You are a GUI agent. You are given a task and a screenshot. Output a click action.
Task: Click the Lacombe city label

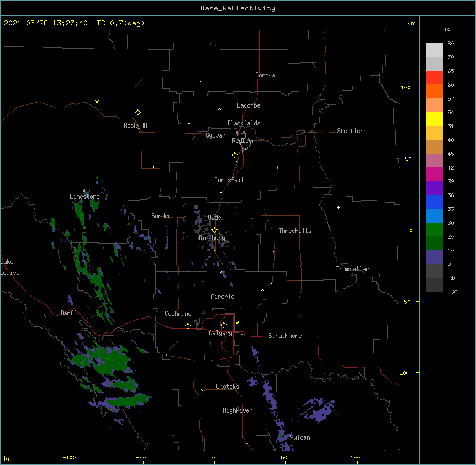coord(248,105)
